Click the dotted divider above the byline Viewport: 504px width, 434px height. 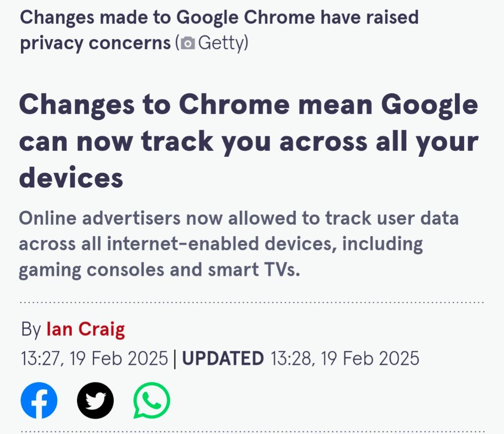[251, 302]
